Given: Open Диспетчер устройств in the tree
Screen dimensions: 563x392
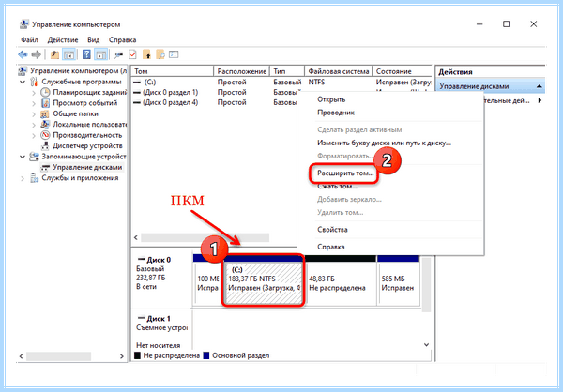Looking at the screenshot, I should tap(87, 145).
